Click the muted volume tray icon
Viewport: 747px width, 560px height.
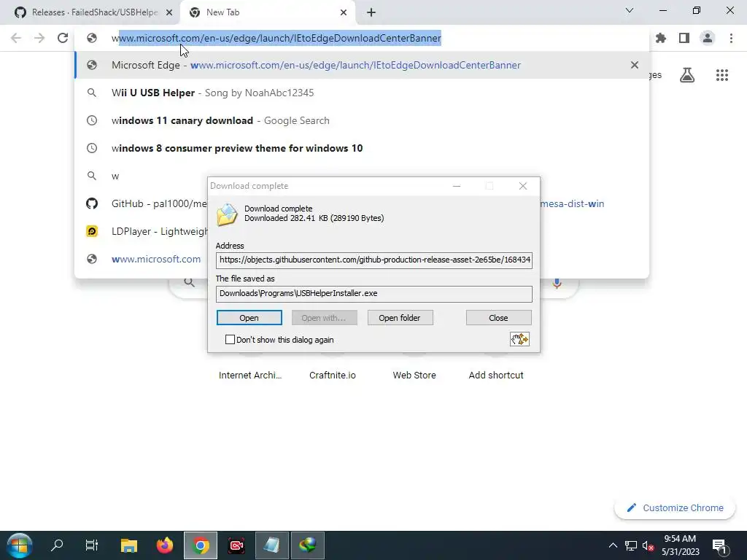click(648, 545)
